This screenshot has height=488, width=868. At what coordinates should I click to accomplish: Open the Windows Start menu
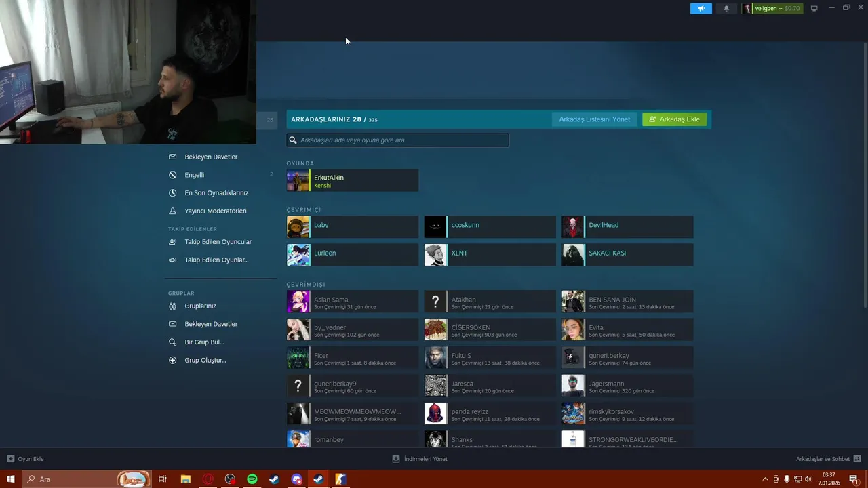[x=11, y=479]
